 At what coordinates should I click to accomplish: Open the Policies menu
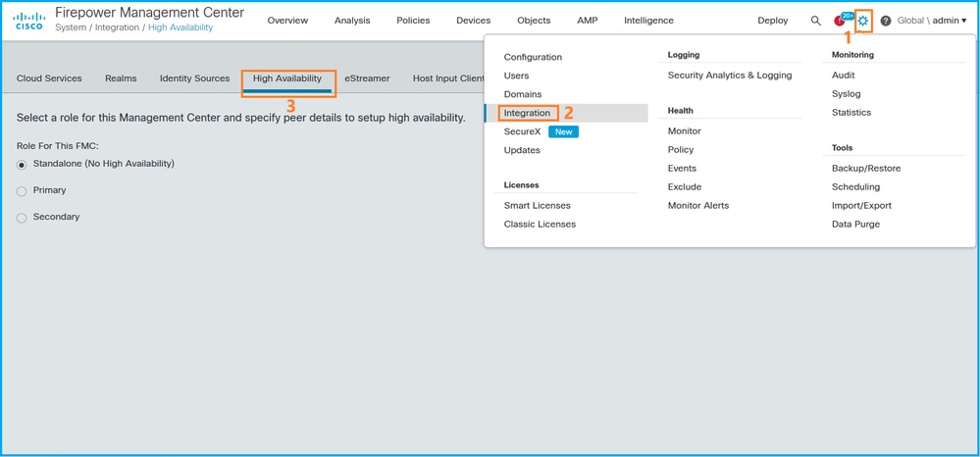pyautogui.click(x=413, y=21)
